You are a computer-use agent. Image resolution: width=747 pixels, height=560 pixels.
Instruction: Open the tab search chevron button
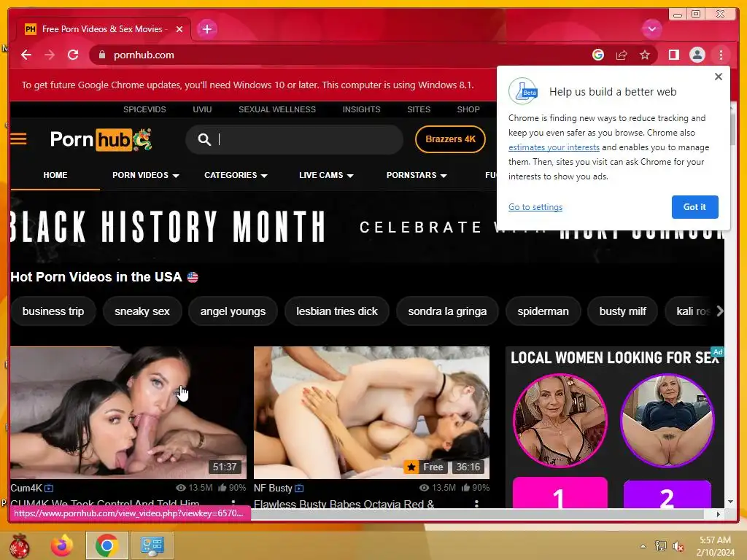pos(651,29)
